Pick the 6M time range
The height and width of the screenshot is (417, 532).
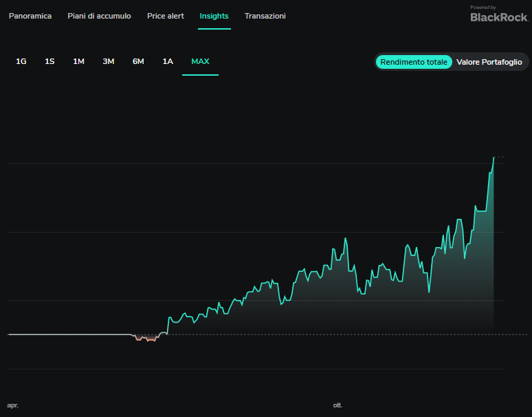pos(138,61)
